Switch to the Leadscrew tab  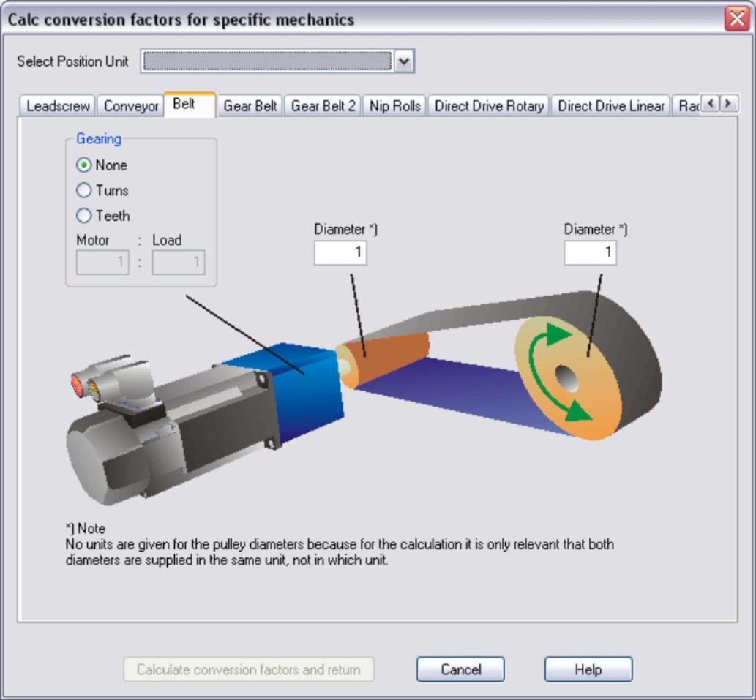(58, 106)
